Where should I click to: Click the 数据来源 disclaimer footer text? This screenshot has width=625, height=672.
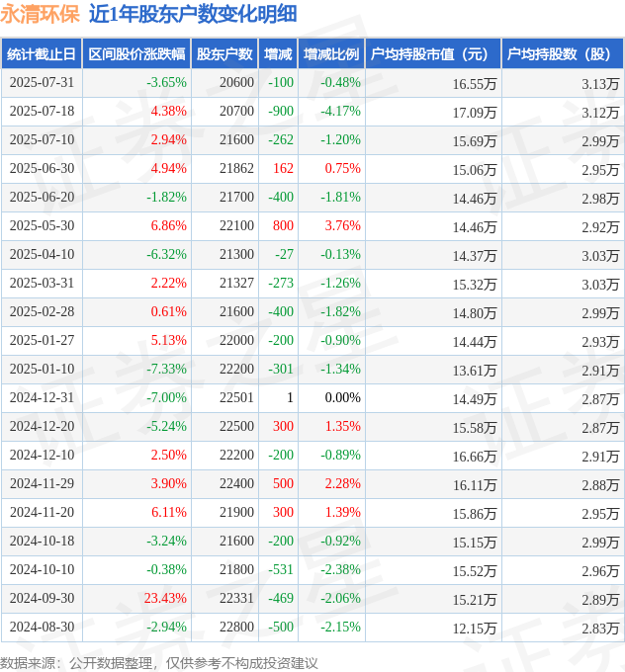pyautogui.click(x=159, y=662)
